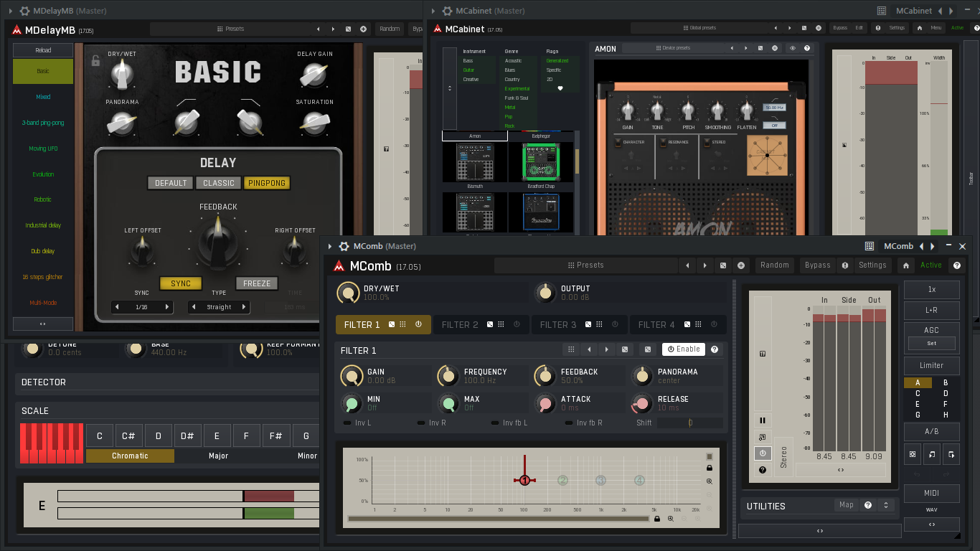Pause the MComb level meter
980x551 pixels.
click(763, 420)
